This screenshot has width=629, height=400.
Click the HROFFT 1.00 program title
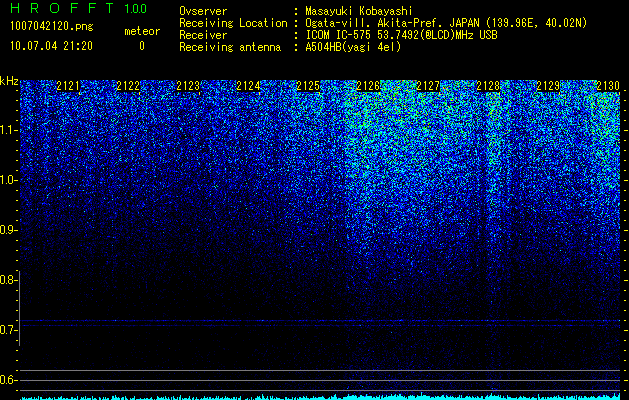(78, 8)
